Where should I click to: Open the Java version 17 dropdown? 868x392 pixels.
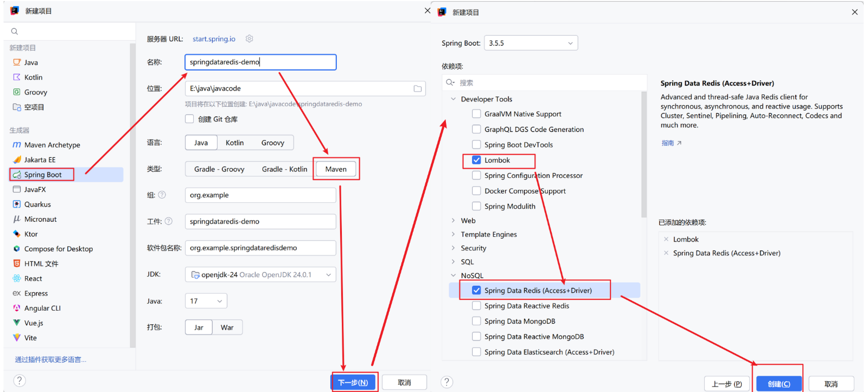tap(206, 301)
